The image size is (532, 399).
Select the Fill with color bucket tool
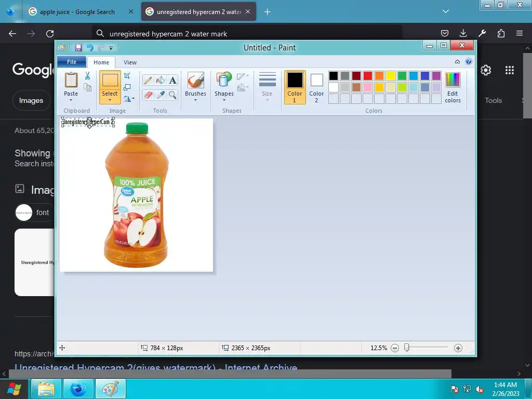coord(160,80)
